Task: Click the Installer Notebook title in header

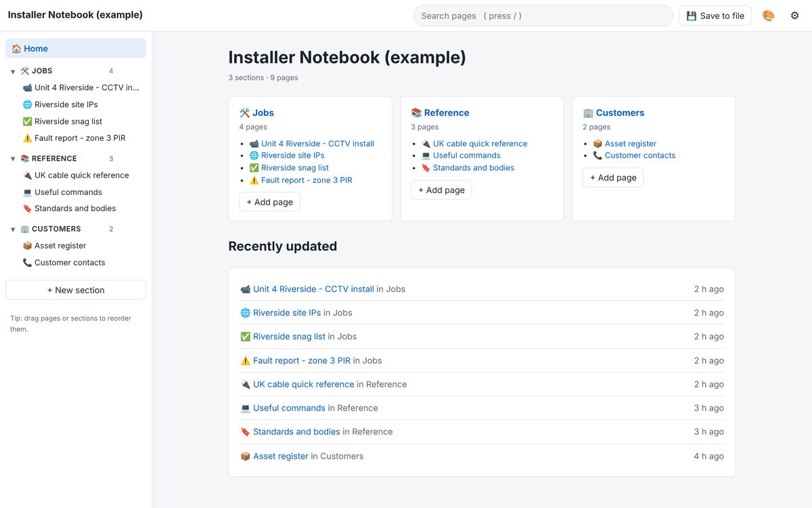Action: 75,15
